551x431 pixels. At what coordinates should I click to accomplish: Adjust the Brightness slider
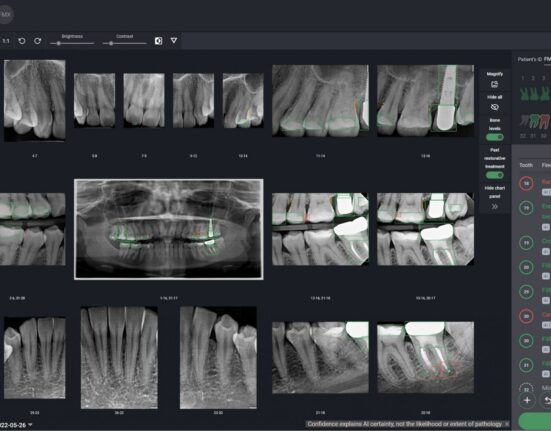(72, 43)
